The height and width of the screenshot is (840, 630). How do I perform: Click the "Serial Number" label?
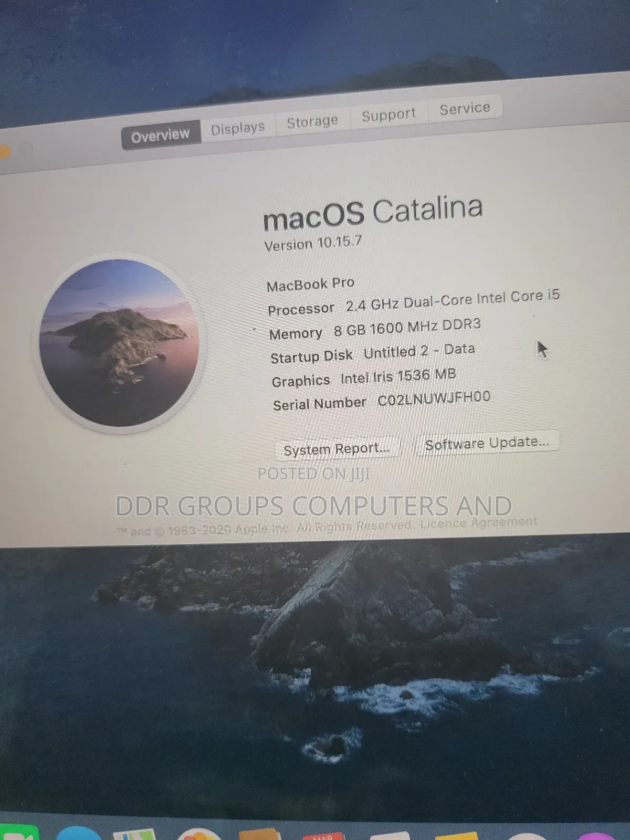[320, 404]
